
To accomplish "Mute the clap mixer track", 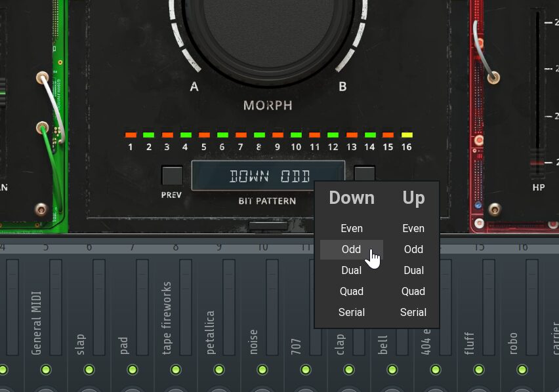I will tap(349, 370).
